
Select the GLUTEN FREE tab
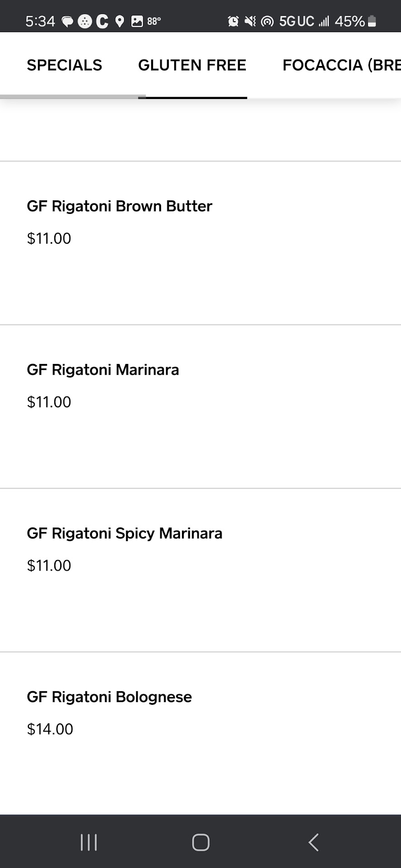(x=192, y=65)
